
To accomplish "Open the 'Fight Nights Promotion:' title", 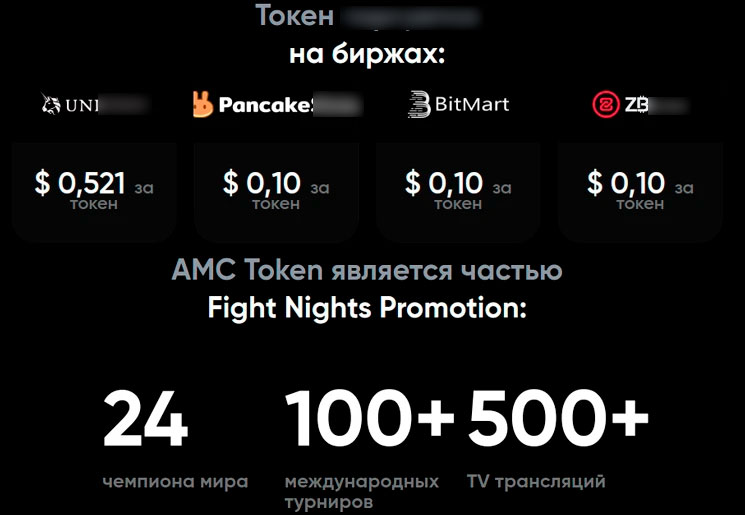I will click(366, 307).
